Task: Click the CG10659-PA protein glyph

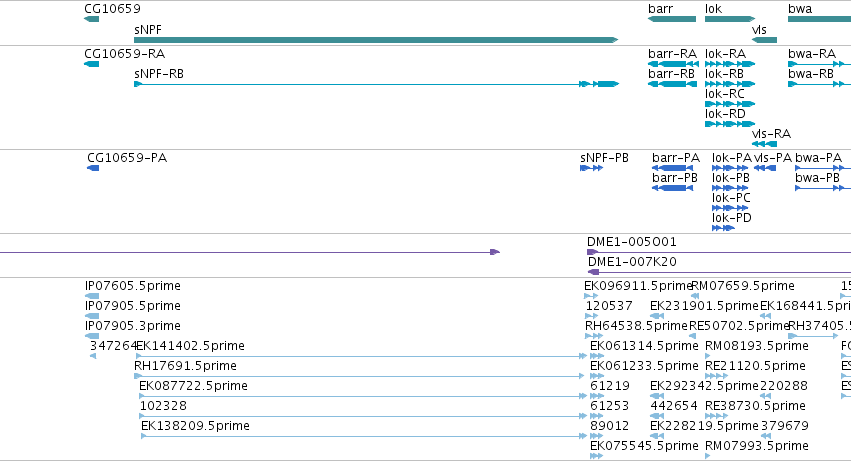Action: tap(93, 168)
